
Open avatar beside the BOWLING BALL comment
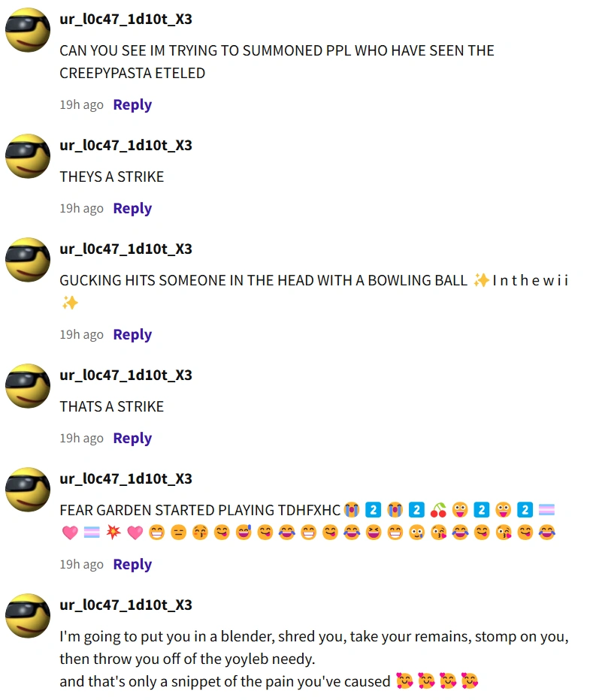(x=28, y=260)
